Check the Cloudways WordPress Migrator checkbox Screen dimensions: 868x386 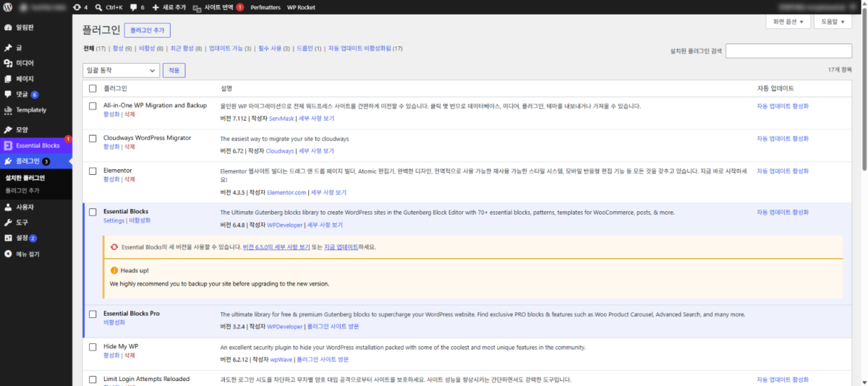tap(93, 138)
